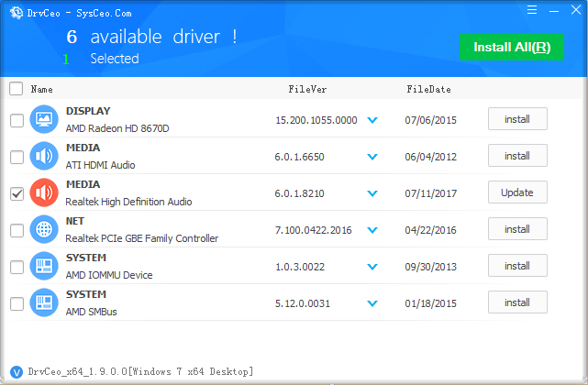This screenshot has height=385, width=588.
Task: Select the AMD Radeon HD 8670D text
Action: click(x=117, y=128)
